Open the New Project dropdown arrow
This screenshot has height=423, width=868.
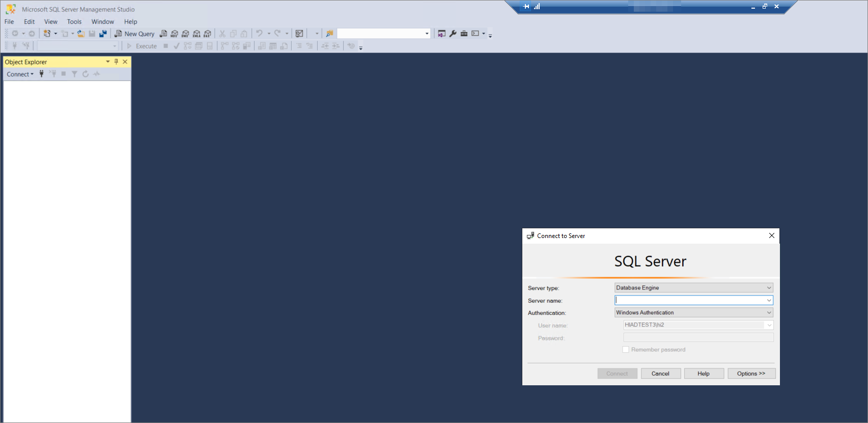(55, 34)
